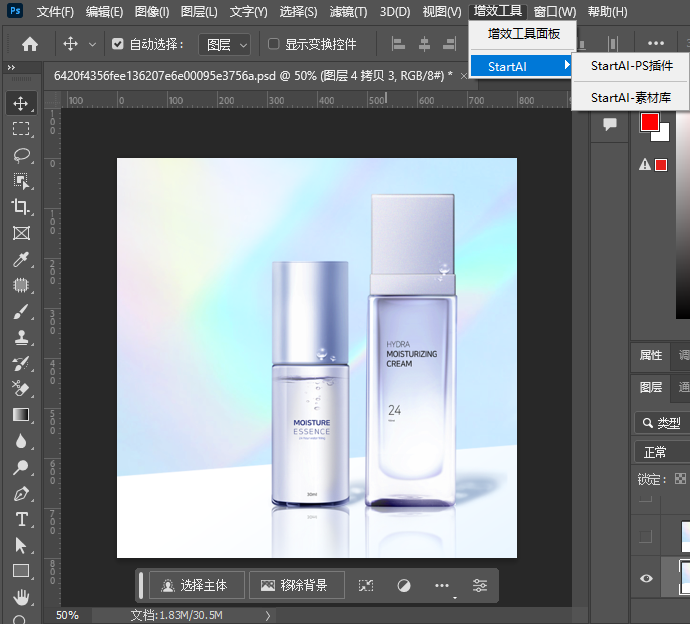Select the Clone Stamp tool
Viewport: 690px width, 624px height.
click(x=21, y=338)
